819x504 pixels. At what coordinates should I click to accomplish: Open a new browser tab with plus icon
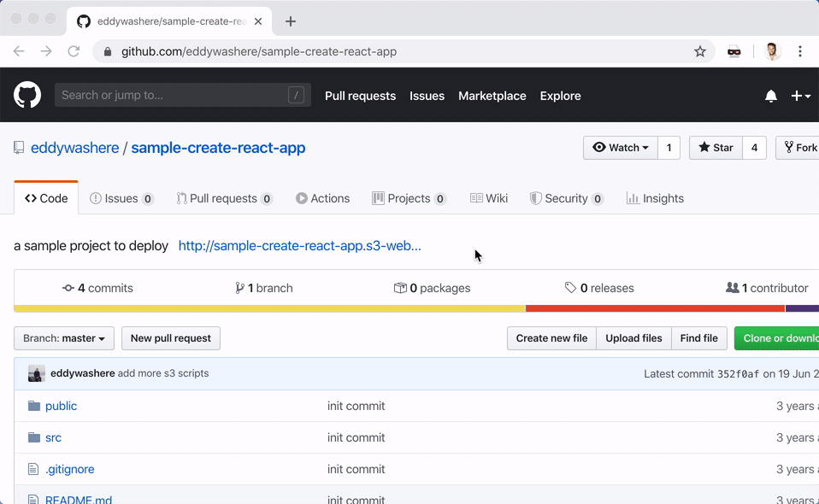[x=291, y=21]
